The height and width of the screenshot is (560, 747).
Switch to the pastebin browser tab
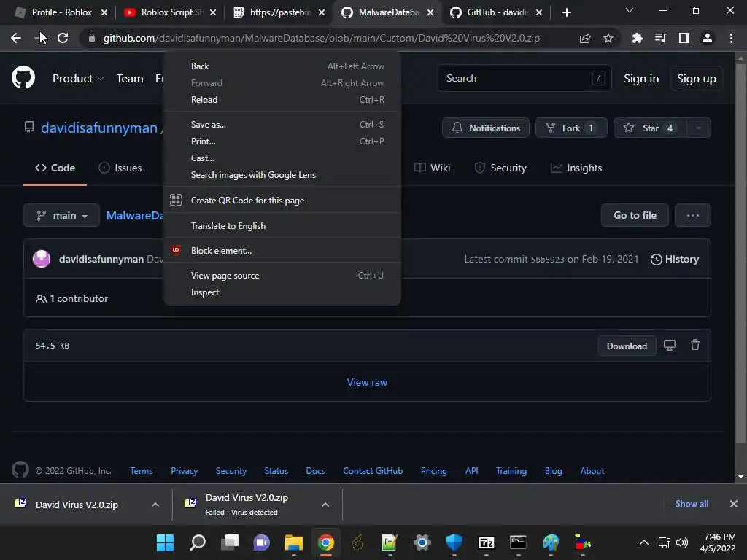279,12
